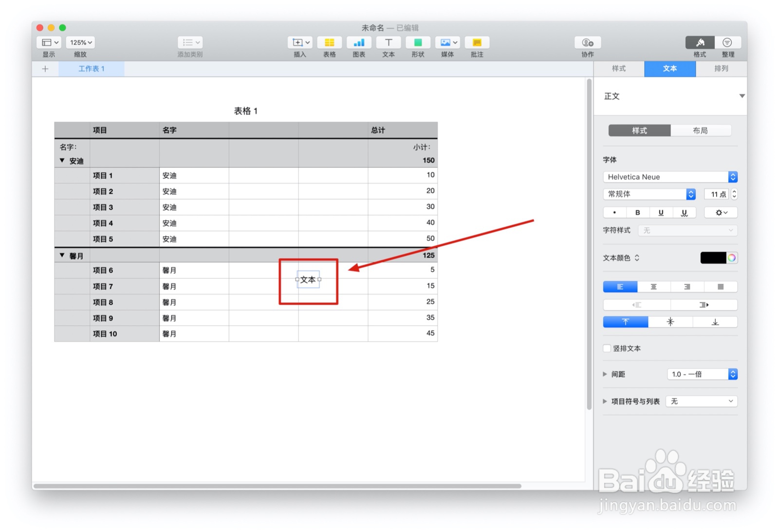The height and width of the screenshot is (532, 779).
Task: Click the 项目 3 cell
Action: click(125, 207)
